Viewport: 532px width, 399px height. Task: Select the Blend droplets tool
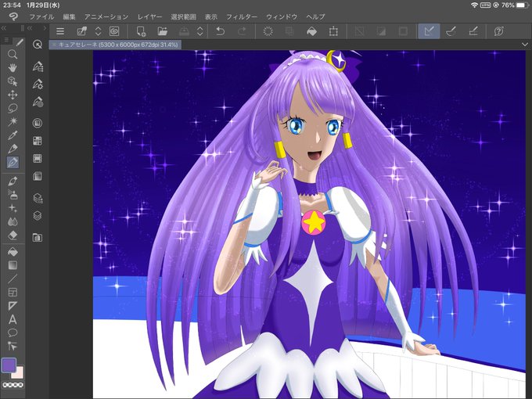(13, 221)
